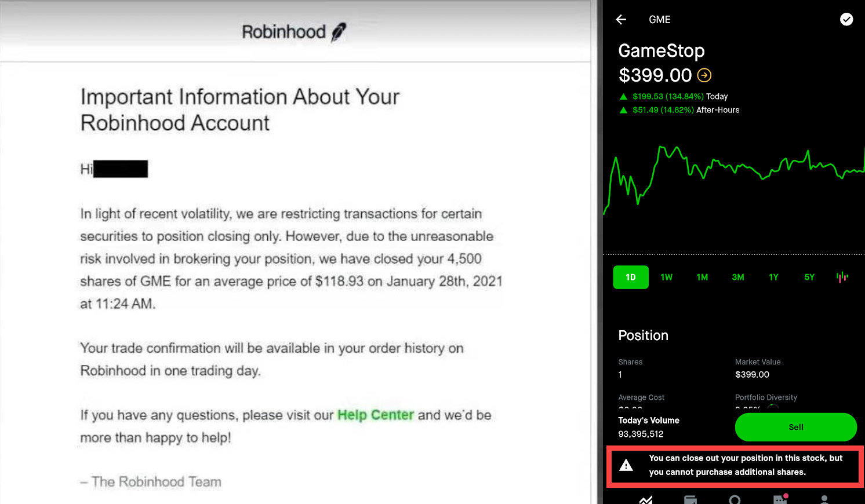Click the Robinhood feather logo in email
Image resolution: width=865 pixels, height=504 pixels.
pyautogui.click(x=339, y=32)
